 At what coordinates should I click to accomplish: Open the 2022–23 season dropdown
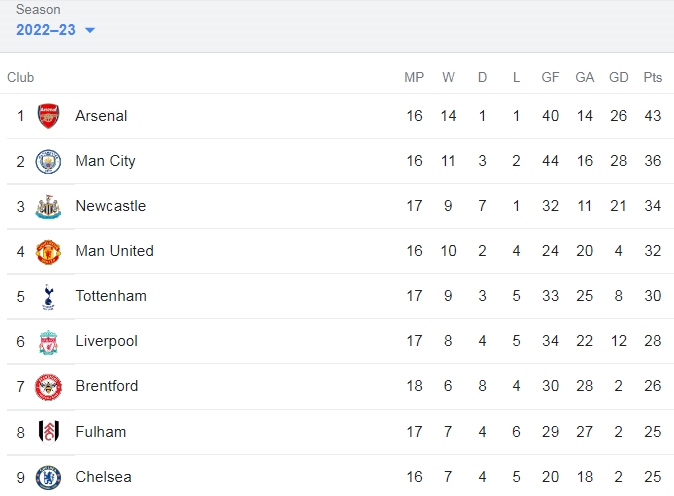[x=55, y=30]
